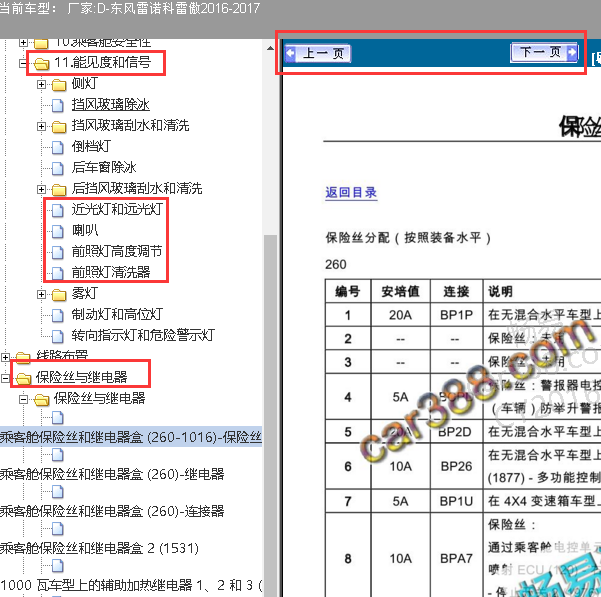Image resolution: width=601 pixels, height=597 pixels.
Task: Expand the 线路布置 folder
Action: (5, 357)
